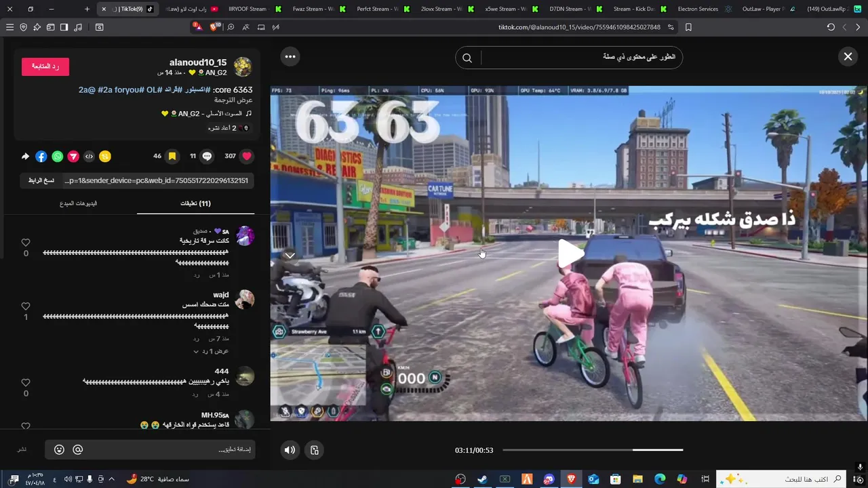Show hidden tray icons chevron
868x488 pixels.
pos(111,479)
